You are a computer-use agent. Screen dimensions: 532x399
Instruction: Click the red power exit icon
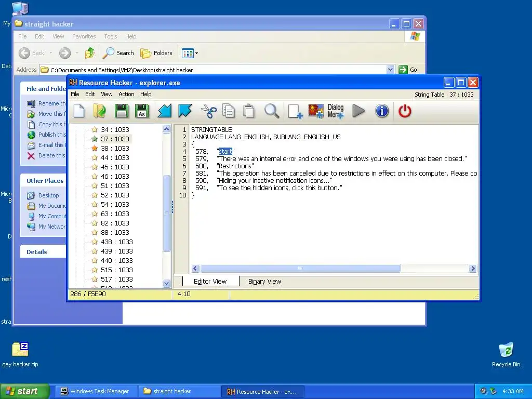point(405,111)
